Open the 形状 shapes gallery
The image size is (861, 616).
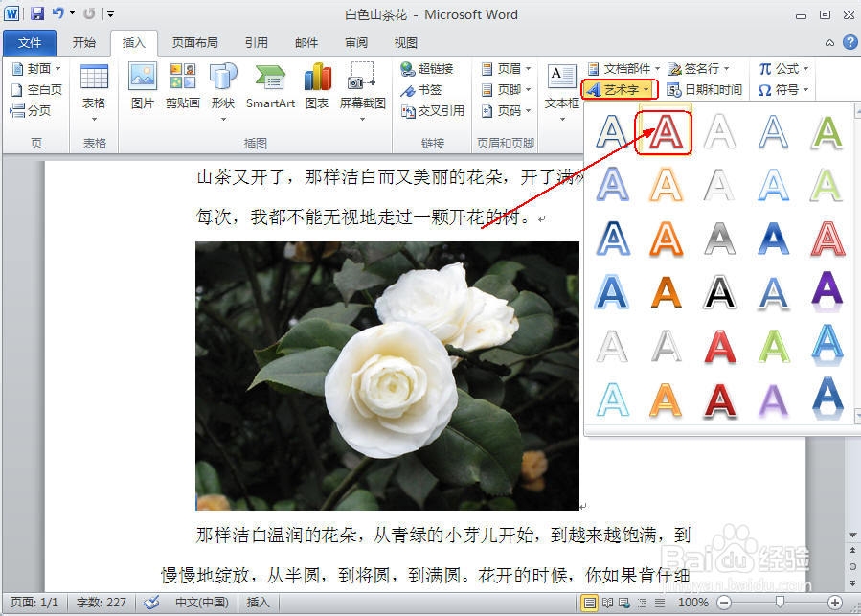tap(223, 92)
